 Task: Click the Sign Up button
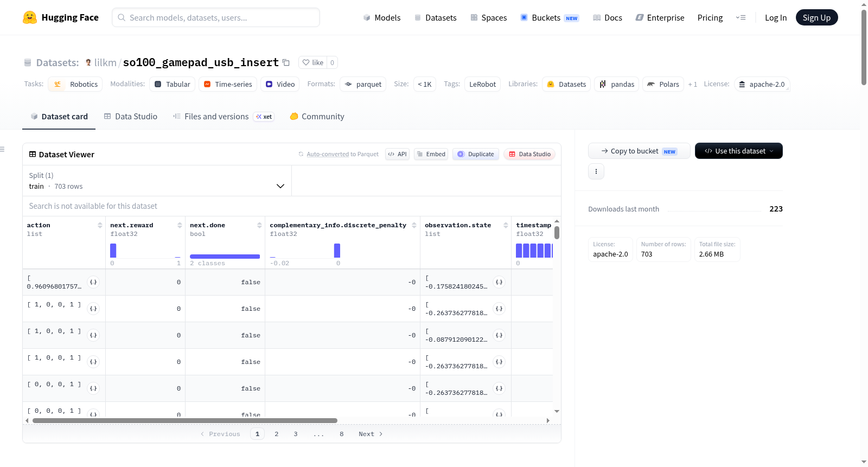pos(816,17)
